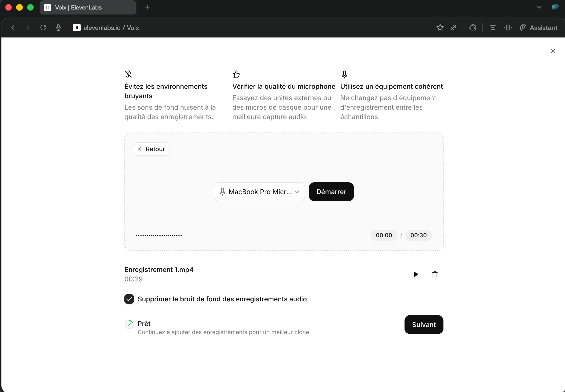Click the microphone consistent equipment icon
Image resolution: width=565 pixels, height=392 pixels.
[x=344, y=74]
